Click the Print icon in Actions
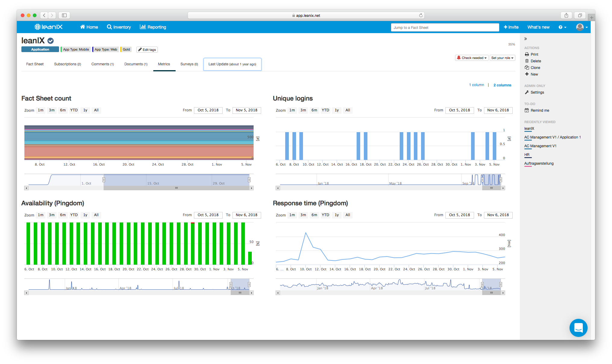Viewport: 612px width, 364px height. click(x=527, y=54)
